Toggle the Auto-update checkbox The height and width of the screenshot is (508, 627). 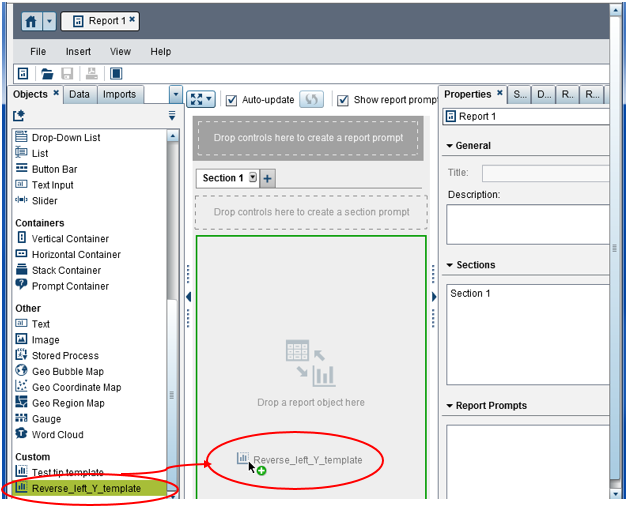click(x=232, y=100)
